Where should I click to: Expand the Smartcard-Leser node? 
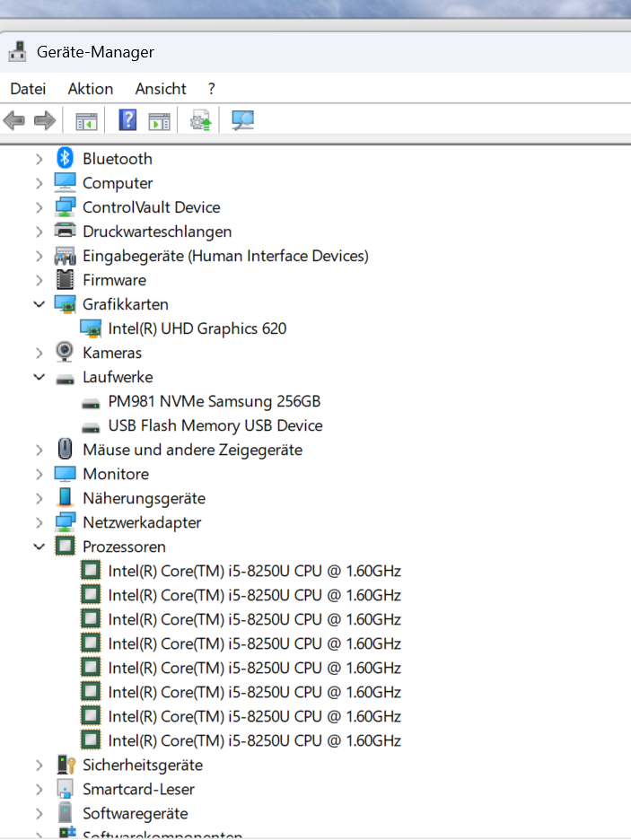(39, 789)
